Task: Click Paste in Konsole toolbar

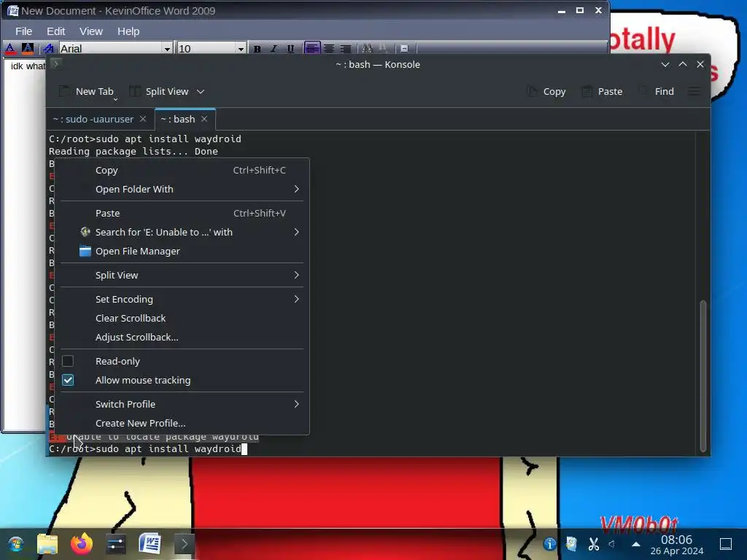Action: click(x=602, y=91)
